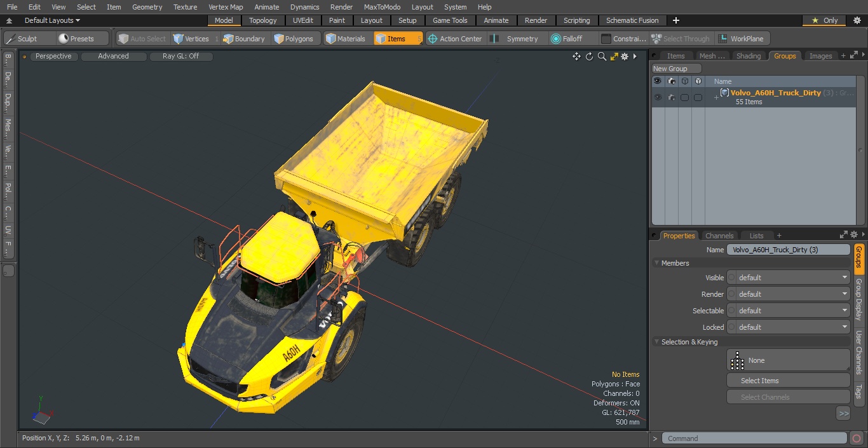This screenshot has width=868, height=448.
Task: Collapse the Members section
Action: (x=656, y=263)
